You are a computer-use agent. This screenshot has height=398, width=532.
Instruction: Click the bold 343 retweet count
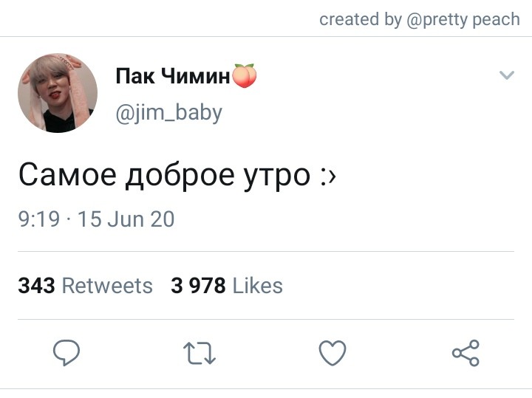click(x=36, y=286)
